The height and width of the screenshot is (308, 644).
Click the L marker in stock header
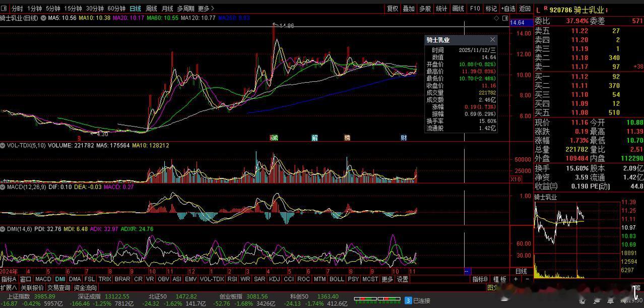click(538, 10)
